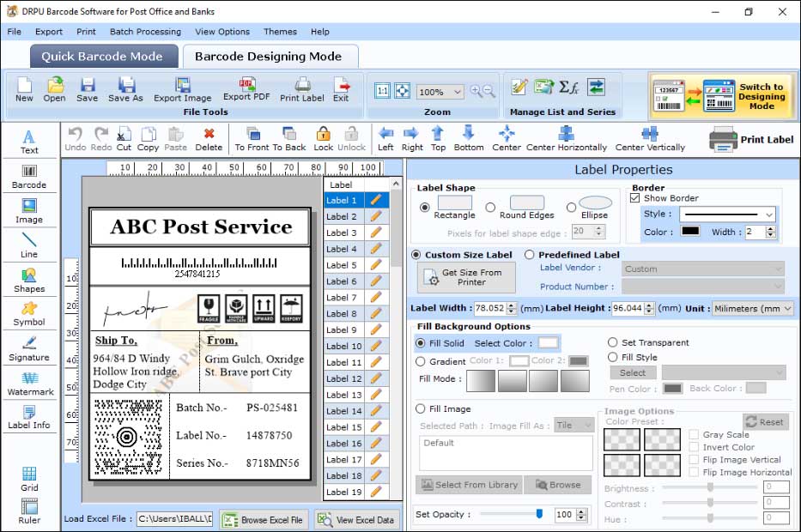Open the Label Info tool
This screenshot has height=532, width=801.
[x=29, y=417]
